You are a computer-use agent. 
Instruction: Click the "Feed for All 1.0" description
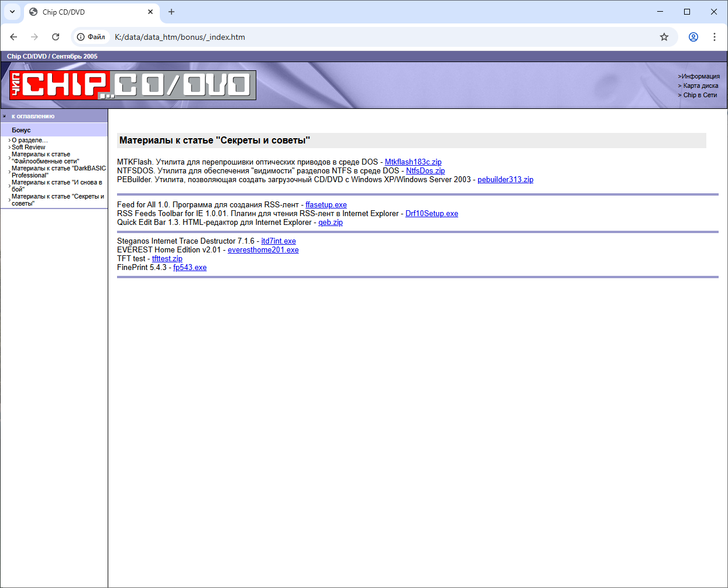pyautogui.click(x=208, y=205)
